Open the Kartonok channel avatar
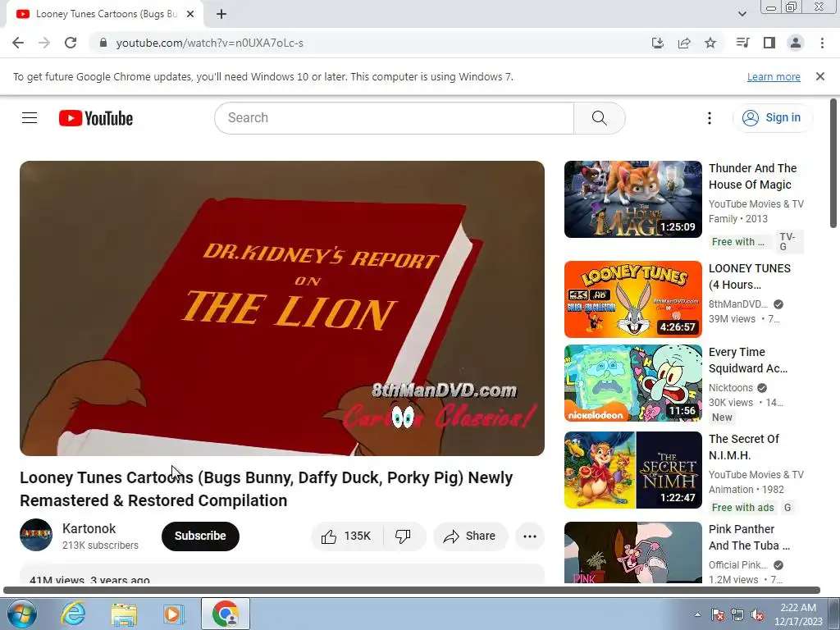840x630 pixels. (x=36, y=535)
